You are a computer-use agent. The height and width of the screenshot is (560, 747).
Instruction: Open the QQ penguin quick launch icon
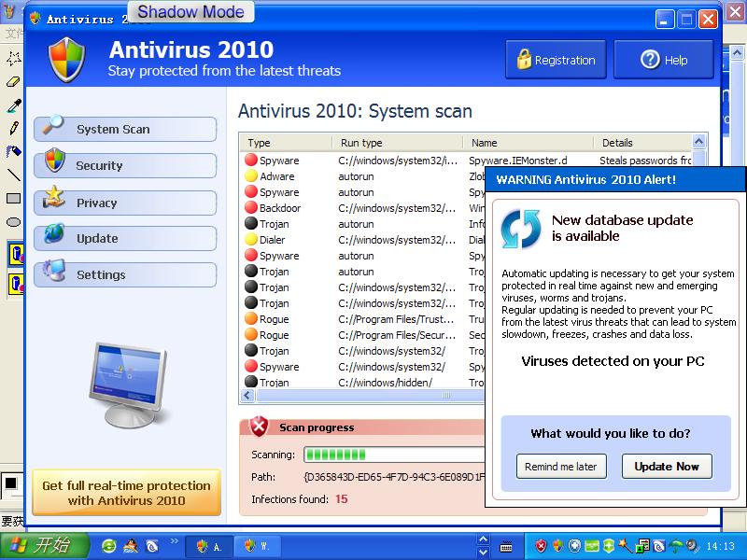point(130,546)
